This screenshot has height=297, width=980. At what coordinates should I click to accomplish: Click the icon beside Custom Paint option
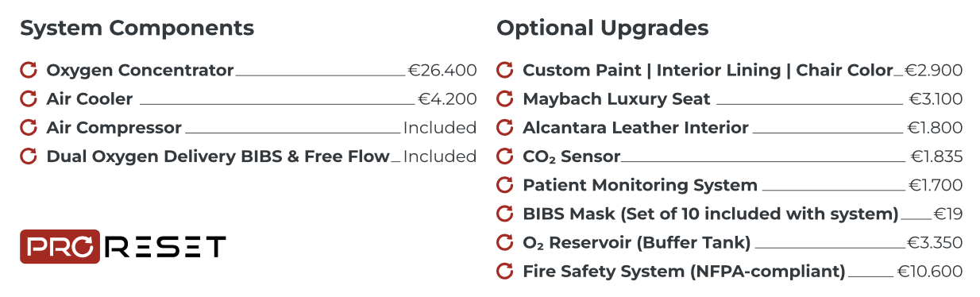(504, 70)
